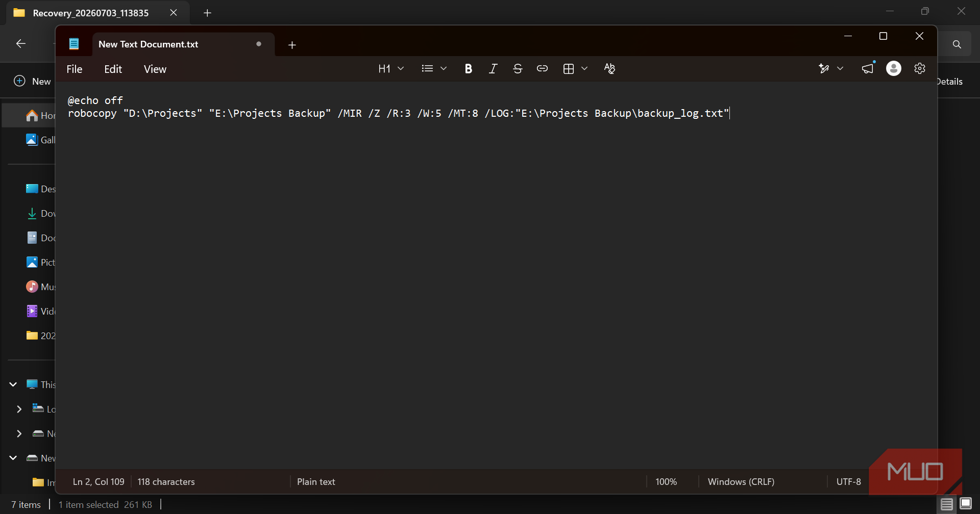Image resolution: width=980 pixels, height=514 pixels.
Task: Open the File menu
Action: tap(75, 69)
